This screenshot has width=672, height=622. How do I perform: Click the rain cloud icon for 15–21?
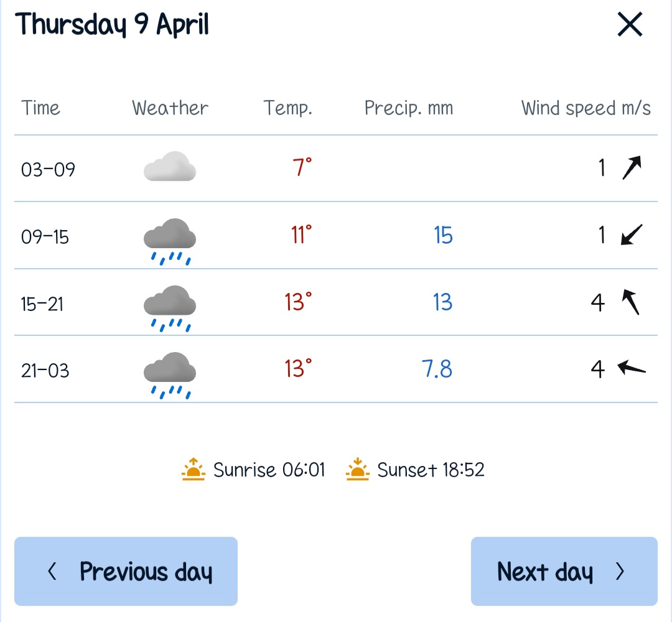point(170,307)
